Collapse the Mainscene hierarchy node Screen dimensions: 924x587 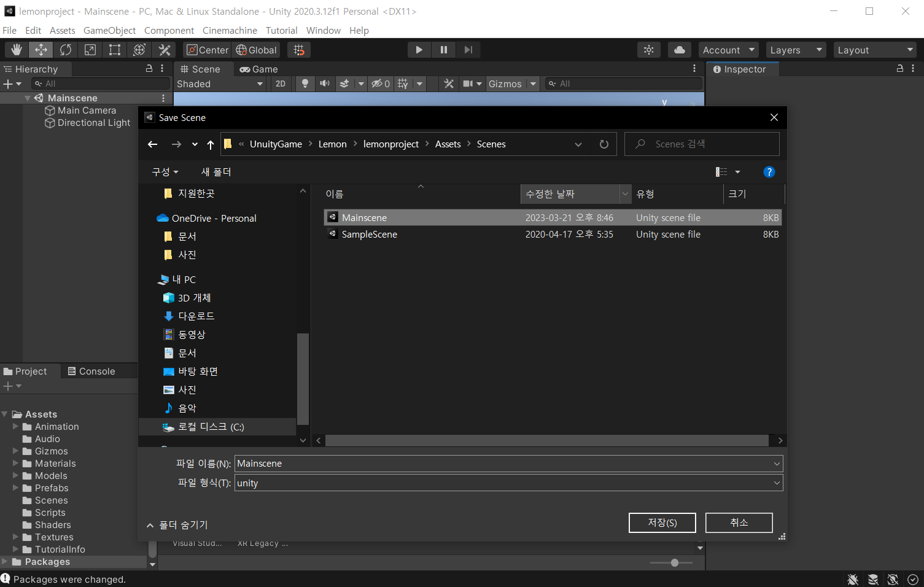28,98
